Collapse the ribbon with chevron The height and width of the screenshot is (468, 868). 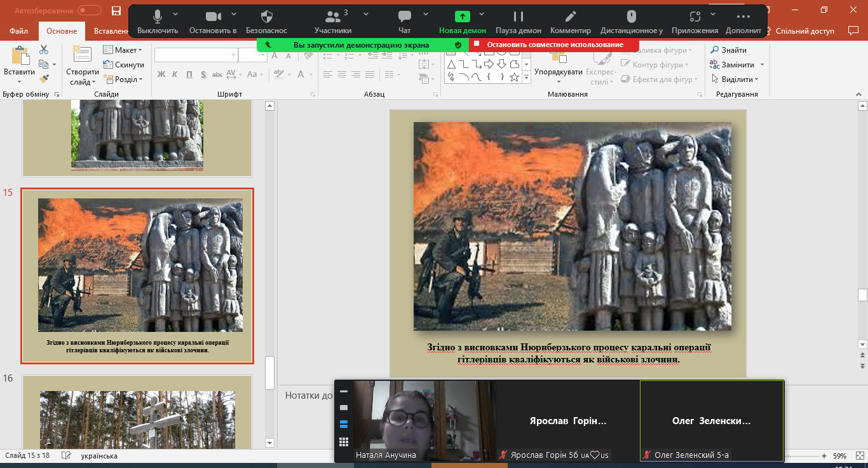[858, 94]
